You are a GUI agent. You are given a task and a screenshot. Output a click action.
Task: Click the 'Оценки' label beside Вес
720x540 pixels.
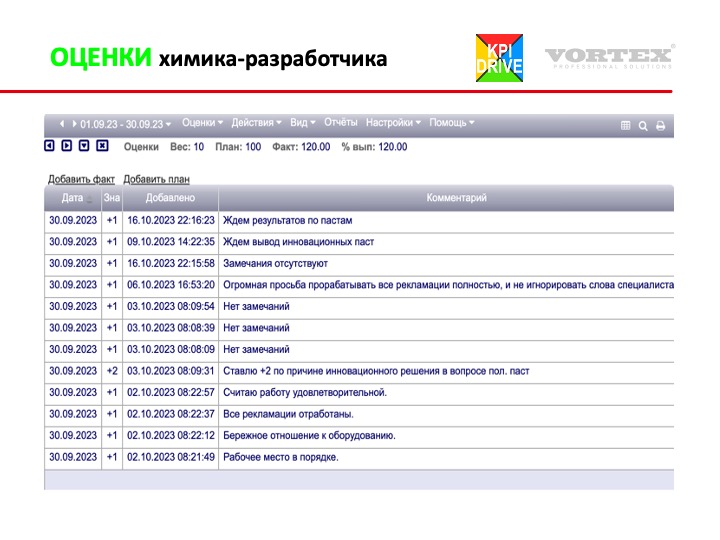point(141,147)
